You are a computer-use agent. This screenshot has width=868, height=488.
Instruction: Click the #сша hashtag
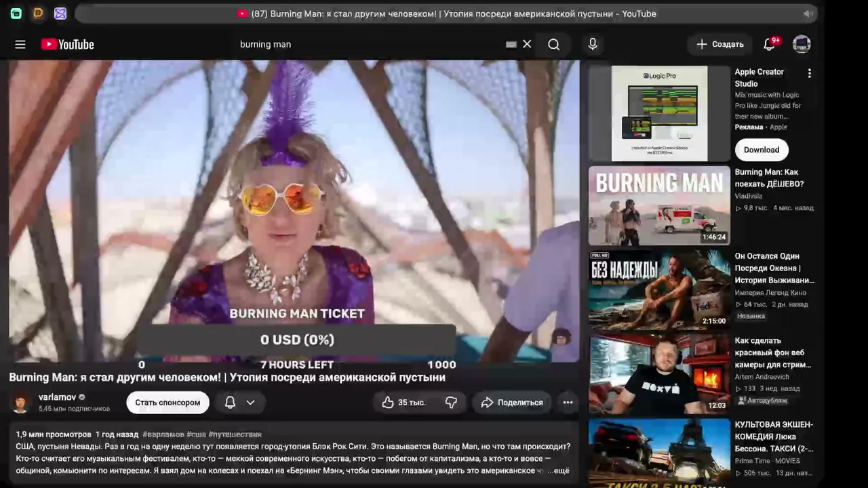[196, 434]
